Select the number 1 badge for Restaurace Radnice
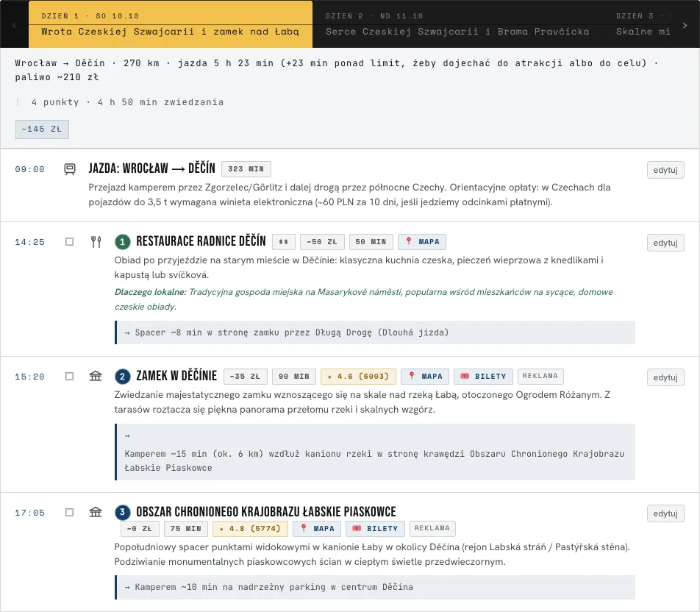The width and height of the screenshot is (700, 612). click(x=122, y=242)
